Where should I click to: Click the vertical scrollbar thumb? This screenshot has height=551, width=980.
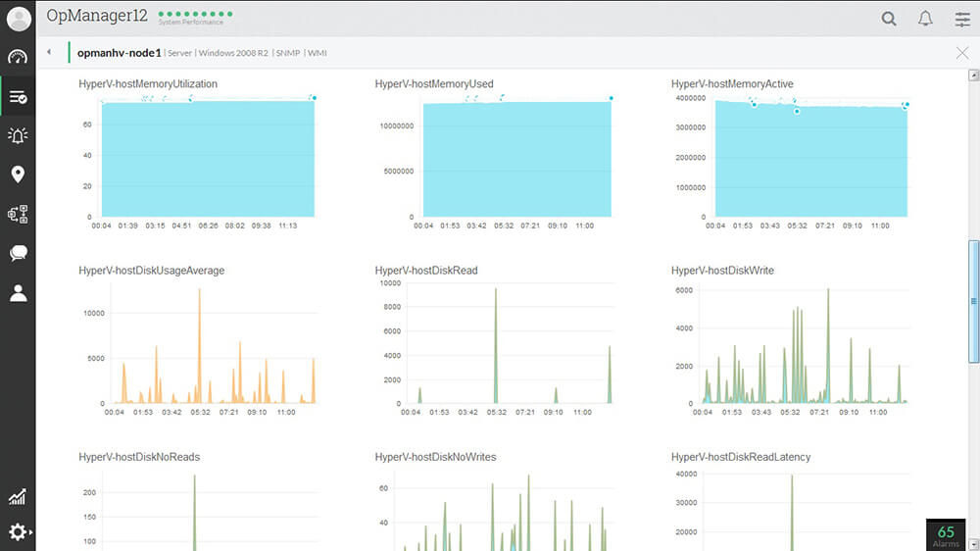point(973,301)
